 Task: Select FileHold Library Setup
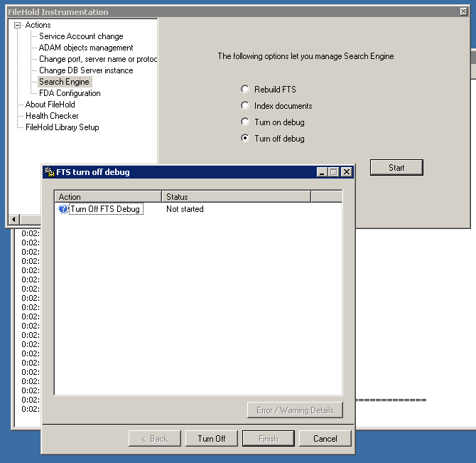63,127
